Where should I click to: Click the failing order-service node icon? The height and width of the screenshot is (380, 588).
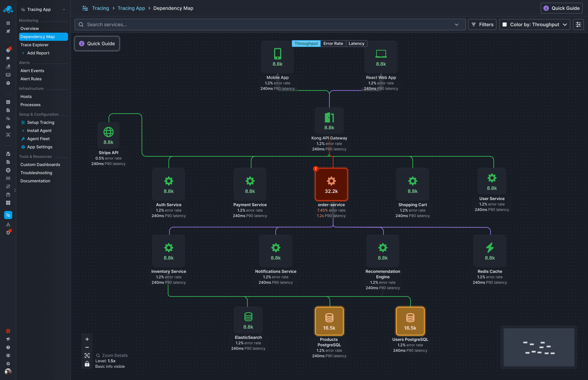coord(331,184)
